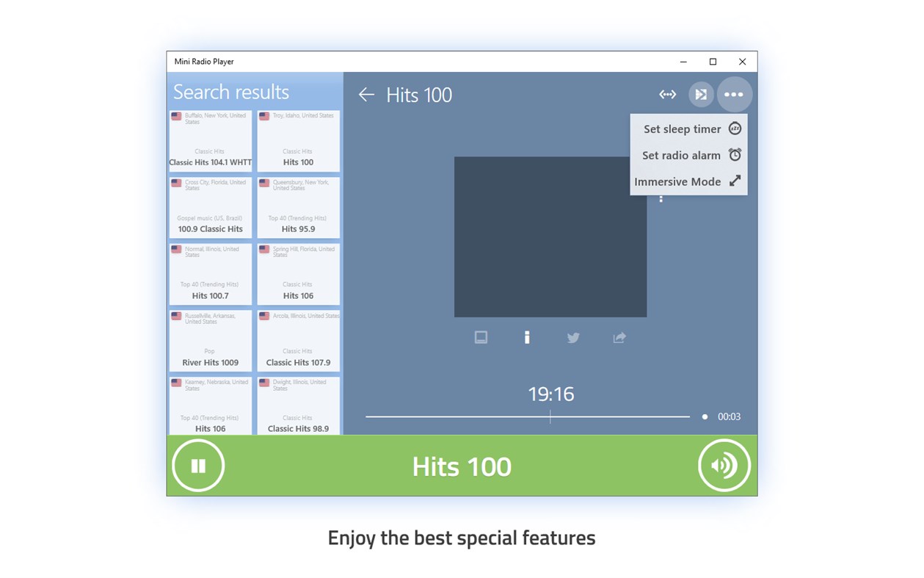
Task: Click the mini-player window icon
Action: (x=481, y=336)
